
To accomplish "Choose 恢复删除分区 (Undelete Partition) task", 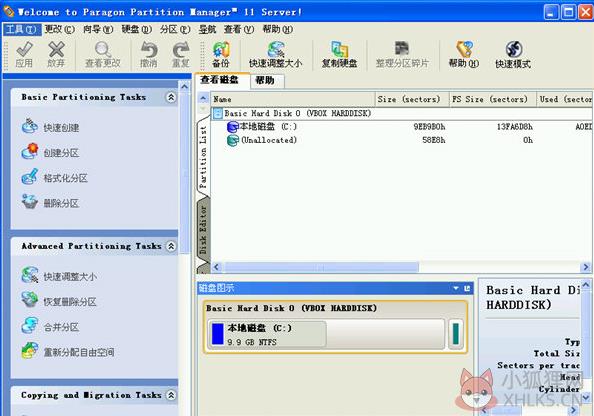I will 59,301.
